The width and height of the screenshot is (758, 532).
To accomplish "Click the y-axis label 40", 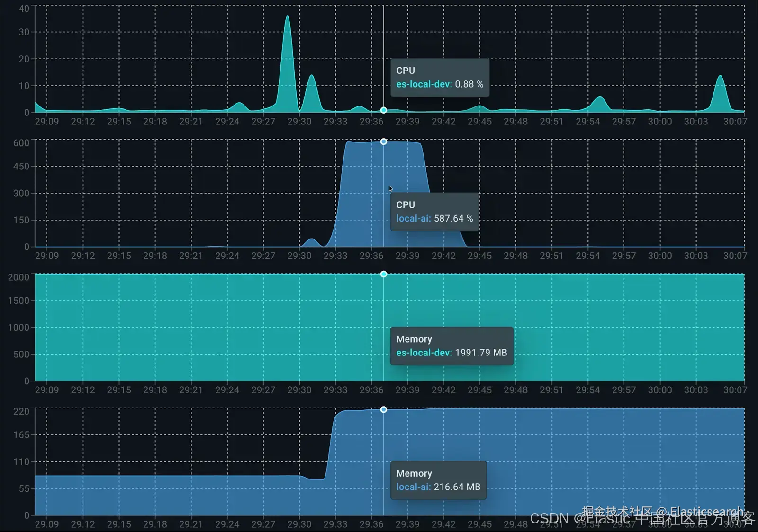I will point(24,9).
